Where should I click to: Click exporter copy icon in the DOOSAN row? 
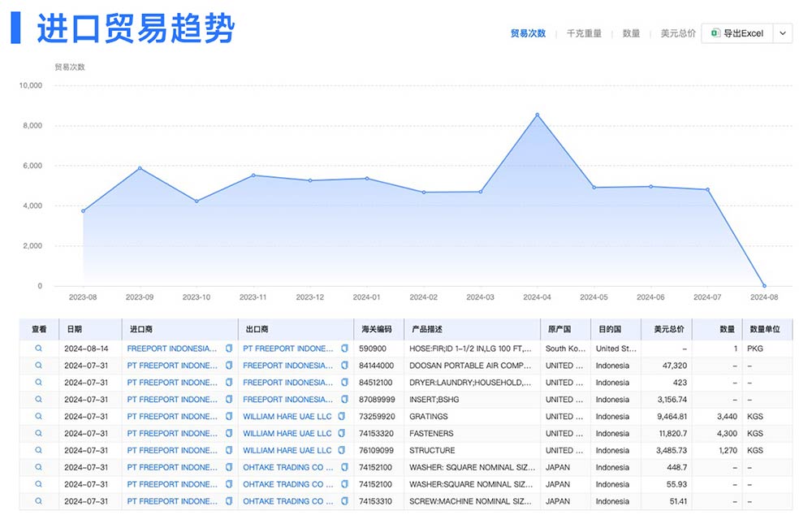(344, 366)
